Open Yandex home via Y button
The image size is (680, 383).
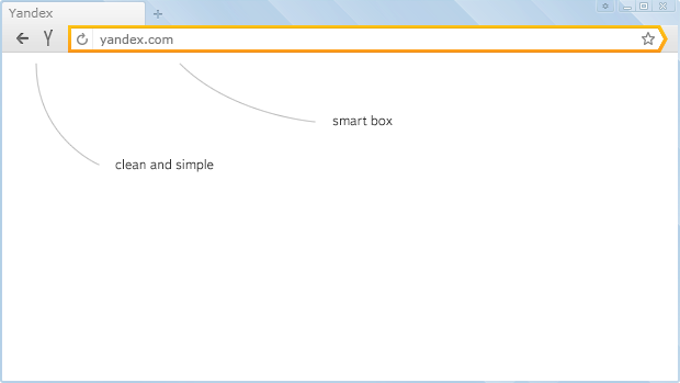click(x=48, y=38)
